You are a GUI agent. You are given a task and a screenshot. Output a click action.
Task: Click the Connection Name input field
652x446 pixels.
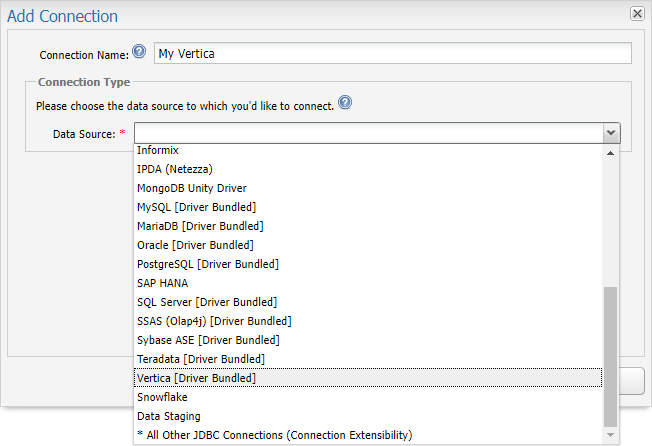pyautogui.click(x=393, y=53)
